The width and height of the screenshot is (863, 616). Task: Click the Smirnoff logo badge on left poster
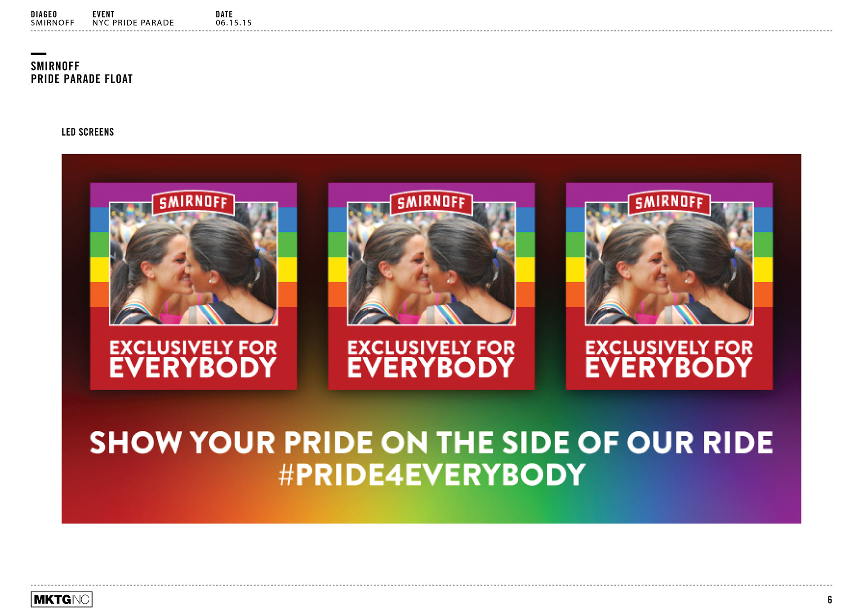(x=193, y=203)
